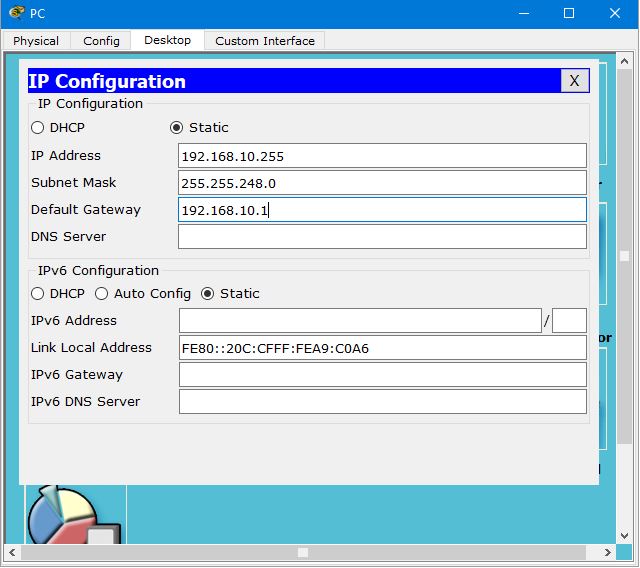Image resolution: width=640 pixels, height=568 pixels.
Task: Click the DNS Server input field
Action: pyautogui.click(x=382, y=237)
